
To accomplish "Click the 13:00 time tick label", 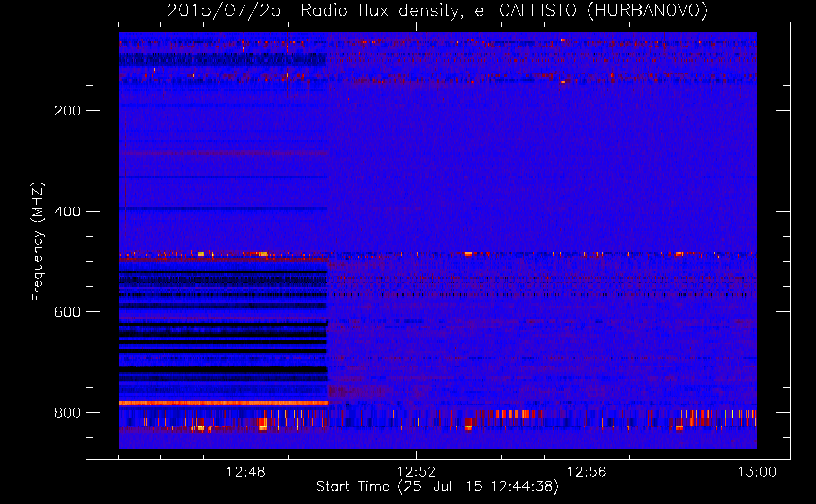I will pos(757,472).
